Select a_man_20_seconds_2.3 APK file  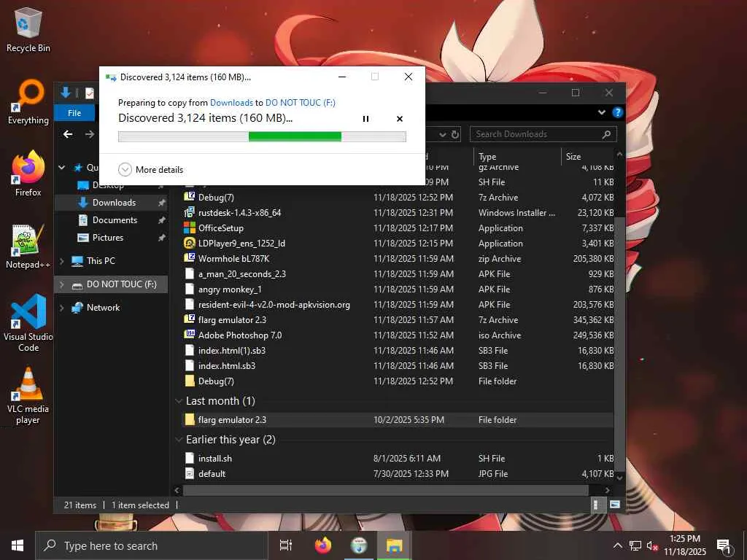pos(398,274)
